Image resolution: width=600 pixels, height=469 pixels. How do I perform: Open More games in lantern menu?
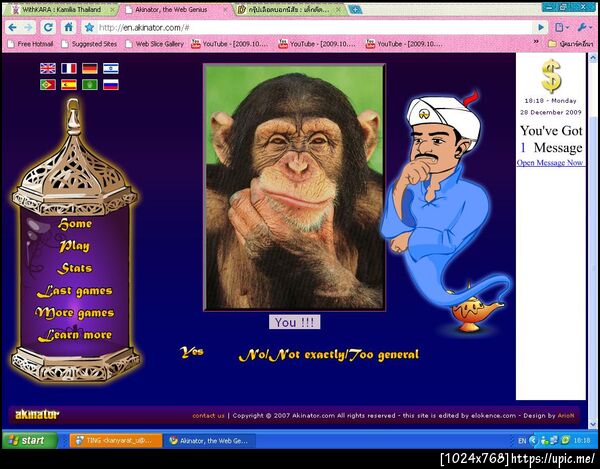point(75,313)
